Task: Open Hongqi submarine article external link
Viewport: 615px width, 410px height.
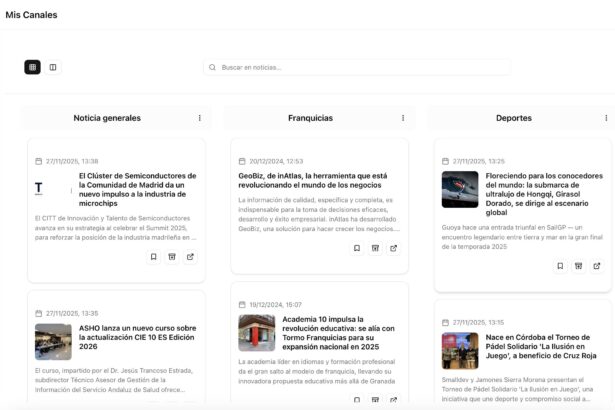Action: (597, 266)
